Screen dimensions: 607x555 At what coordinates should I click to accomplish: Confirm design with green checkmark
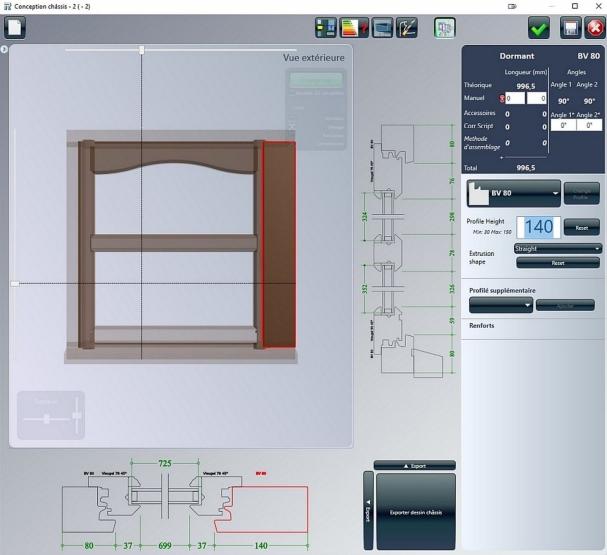pos(540,28)
